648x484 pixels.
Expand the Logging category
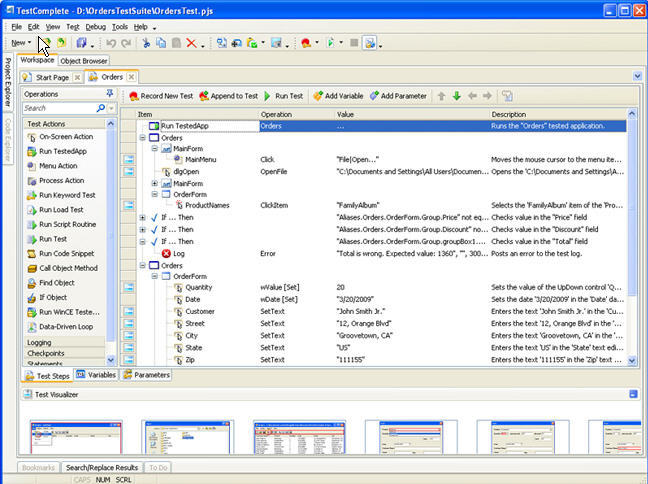64,343
